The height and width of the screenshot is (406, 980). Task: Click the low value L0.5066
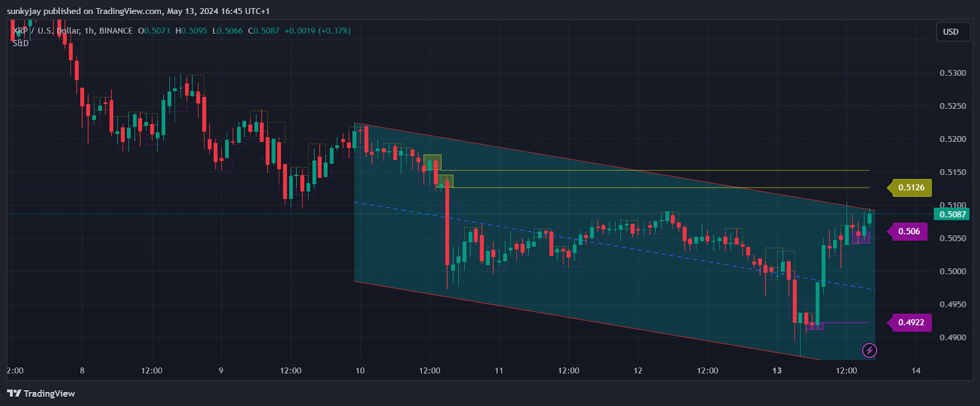(x=227, y=31)
